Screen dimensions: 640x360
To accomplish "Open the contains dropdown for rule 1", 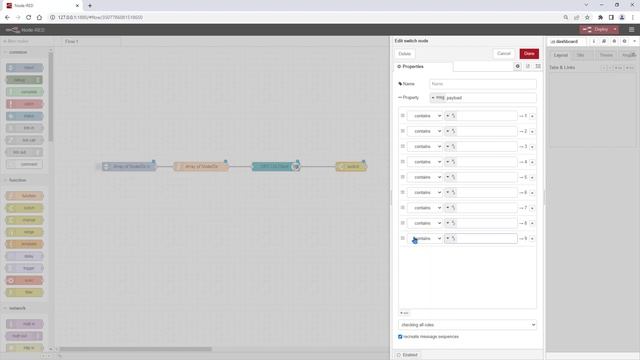I will [424, 116].
